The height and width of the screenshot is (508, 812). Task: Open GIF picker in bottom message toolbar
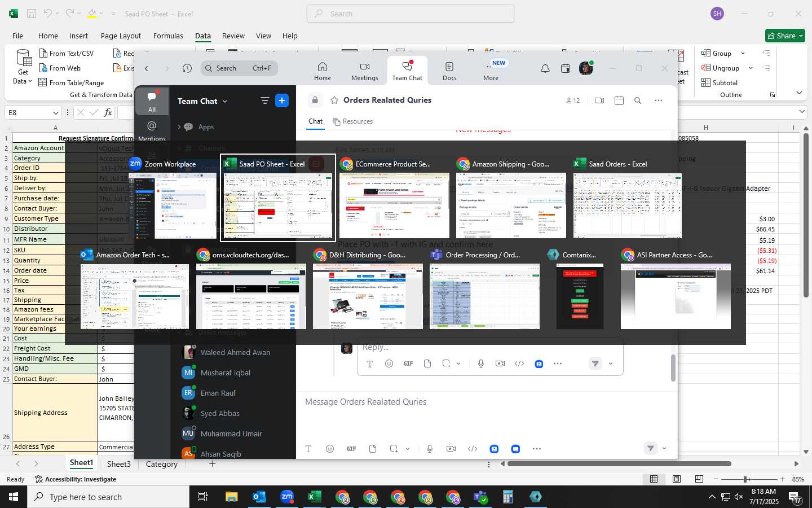pos(351,449)
